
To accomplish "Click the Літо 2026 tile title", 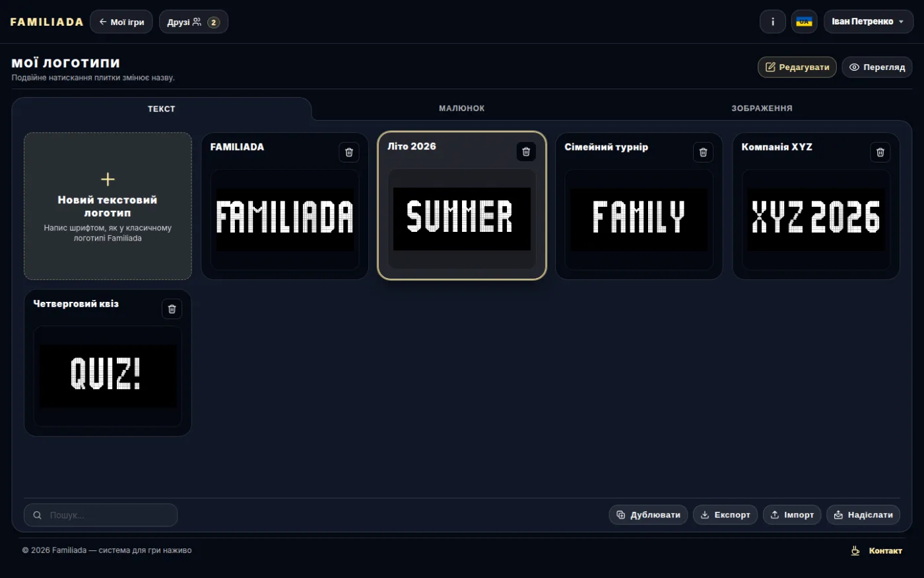I will (411, 147).
